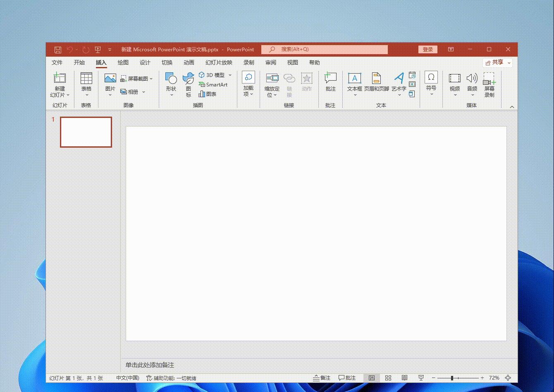The image size is (554, 392).
Task: Adjust the zoom slider handle
Action: (452, 378)
